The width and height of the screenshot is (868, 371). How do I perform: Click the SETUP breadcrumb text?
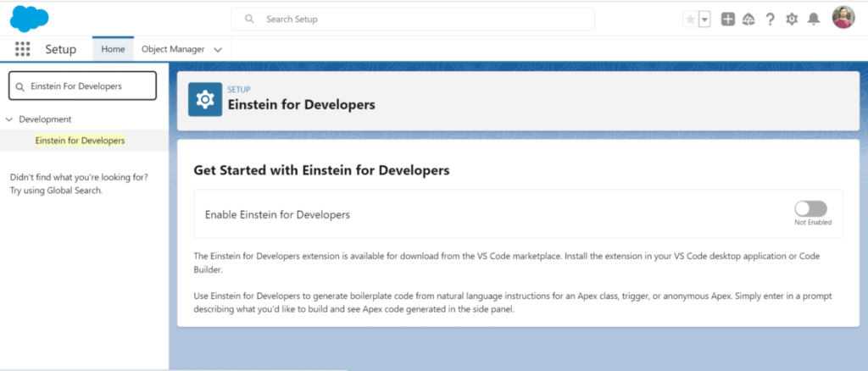coord(238,90)
